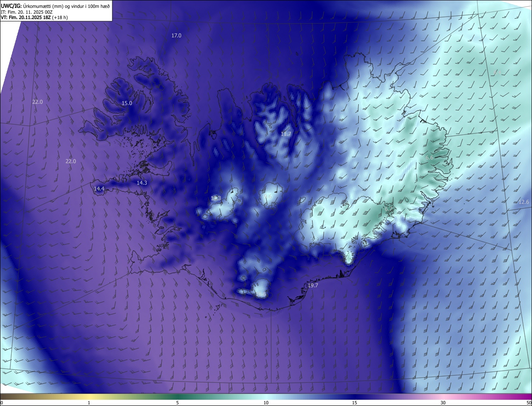This screenshot has height=406, width=532.
Task: Click the 15 tick on the color scale
Action: tap(355, 403)
